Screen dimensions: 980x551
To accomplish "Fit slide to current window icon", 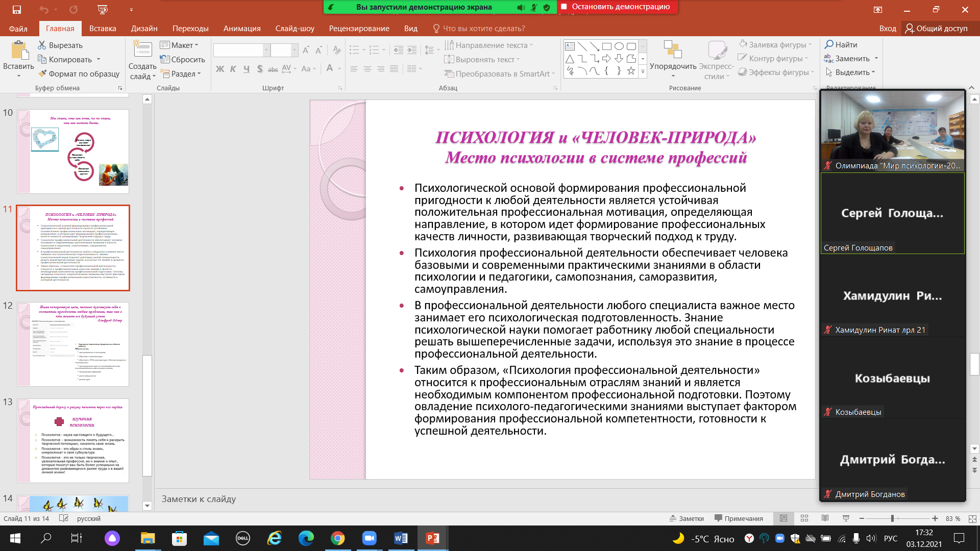I will [x=972, y=518].
